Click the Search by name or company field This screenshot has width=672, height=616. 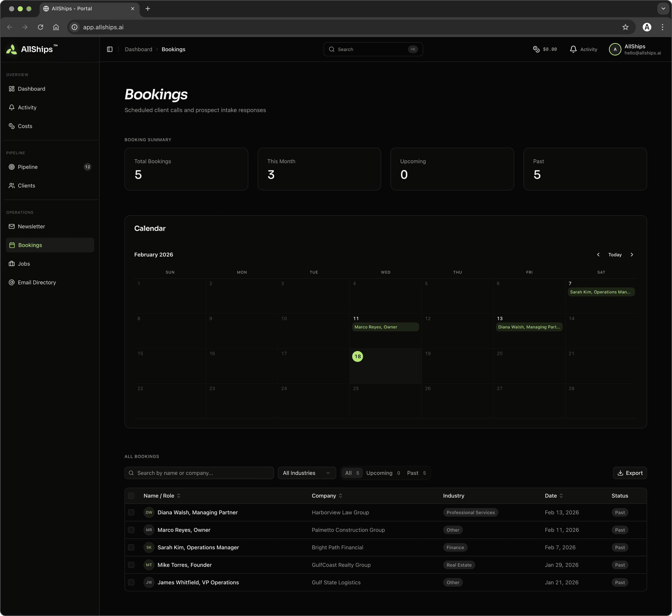coord(199,473)
